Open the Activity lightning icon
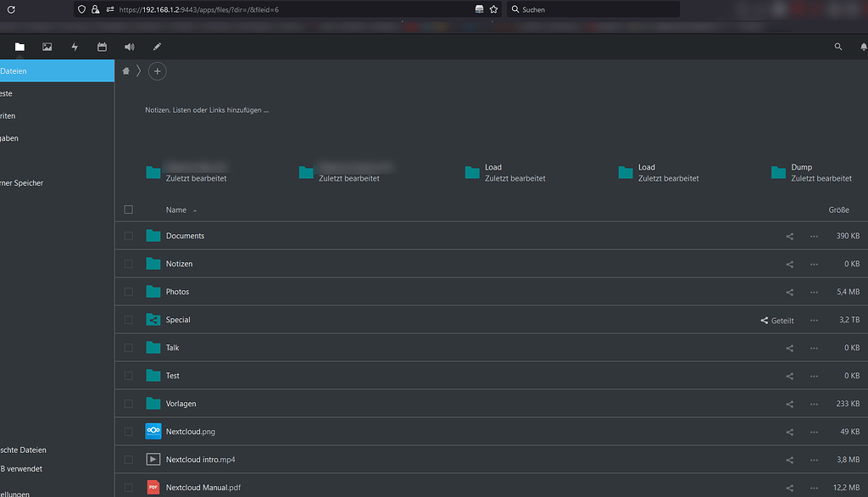Image resolution: width=868 pixels, height=497 pixels. pos(75,47)
